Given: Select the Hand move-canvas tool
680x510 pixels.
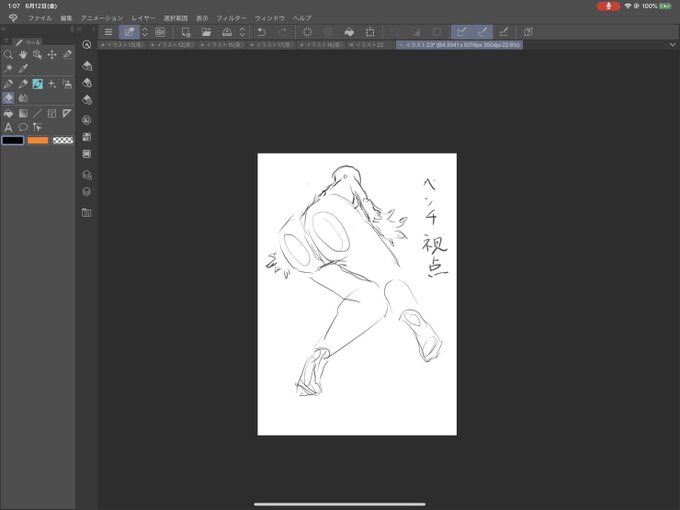Looking at the screenshot, I should pyautogui.click(x=23, y=55).
